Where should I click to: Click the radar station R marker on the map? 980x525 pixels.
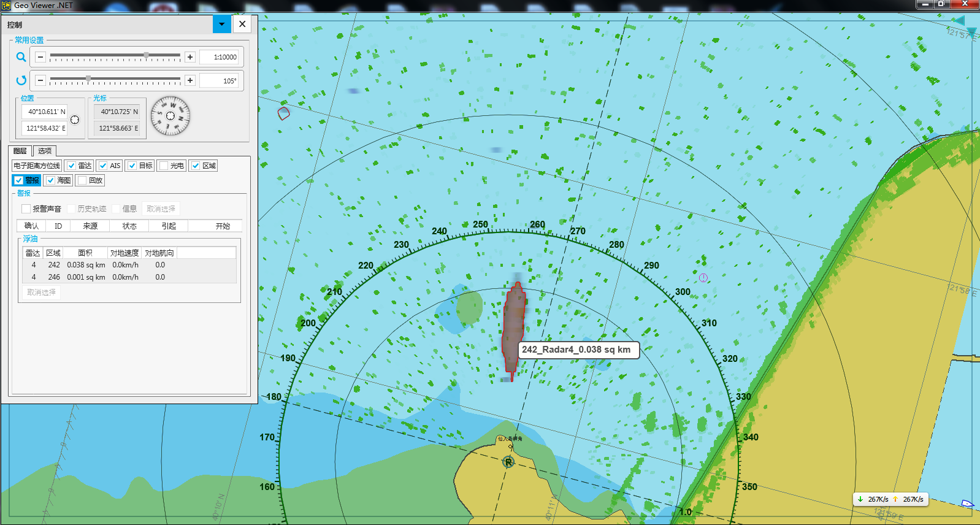pyautogui.click(x=508, y=462)
